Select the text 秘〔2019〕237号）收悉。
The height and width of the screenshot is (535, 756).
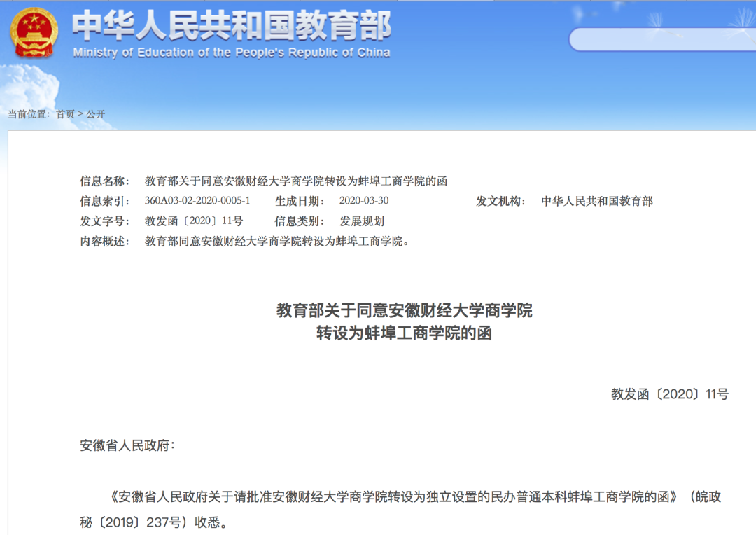coord(153,522)
